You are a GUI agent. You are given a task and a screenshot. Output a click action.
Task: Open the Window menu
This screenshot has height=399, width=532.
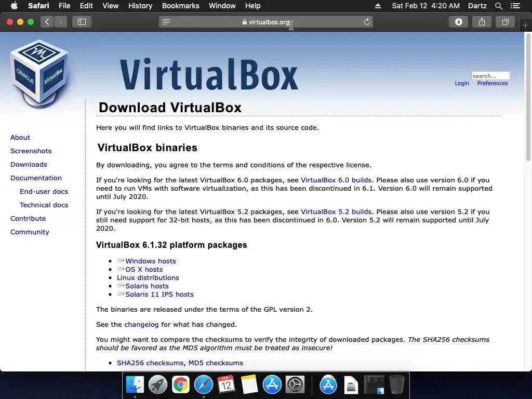tap(222, 6)
